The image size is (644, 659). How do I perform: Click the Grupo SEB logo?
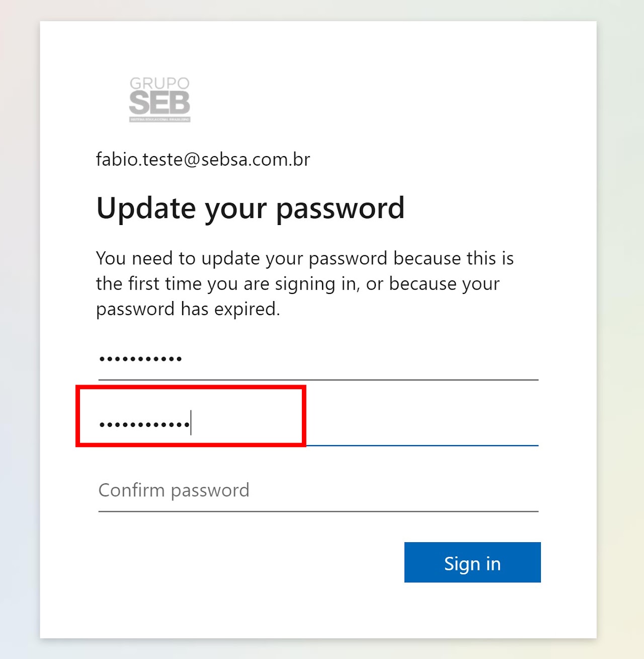pos(159,99)
